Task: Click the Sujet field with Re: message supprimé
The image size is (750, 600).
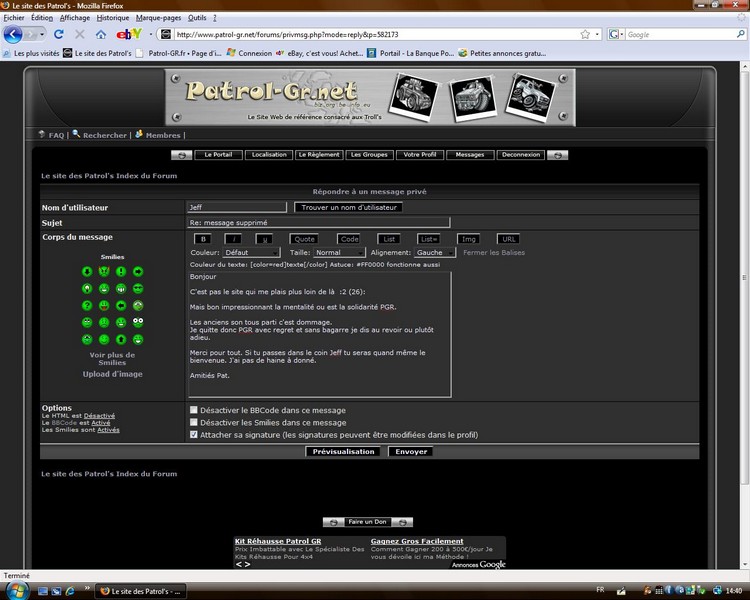Action: pos(319,222)
